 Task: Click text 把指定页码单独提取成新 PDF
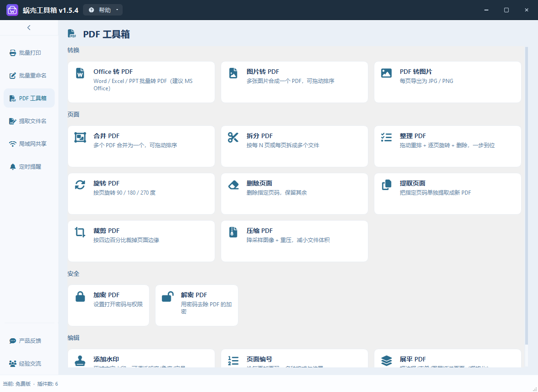coord(435,193)
